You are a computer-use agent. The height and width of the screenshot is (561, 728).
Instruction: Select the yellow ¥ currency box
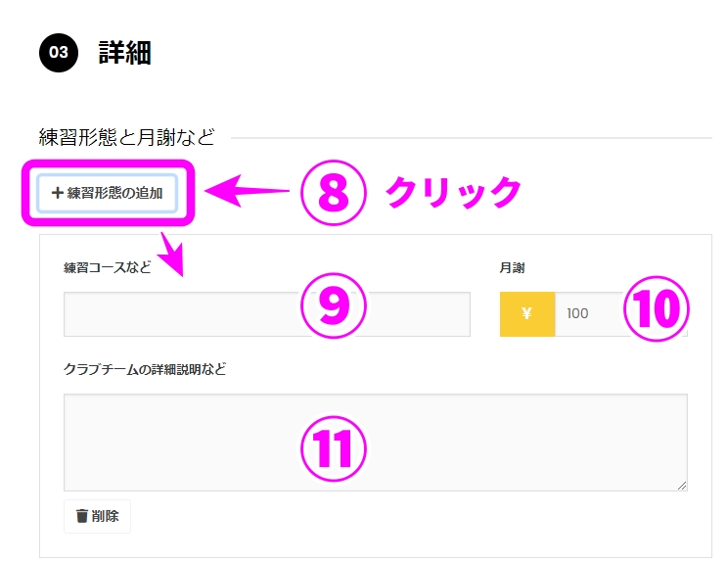(x=527, y=314)
